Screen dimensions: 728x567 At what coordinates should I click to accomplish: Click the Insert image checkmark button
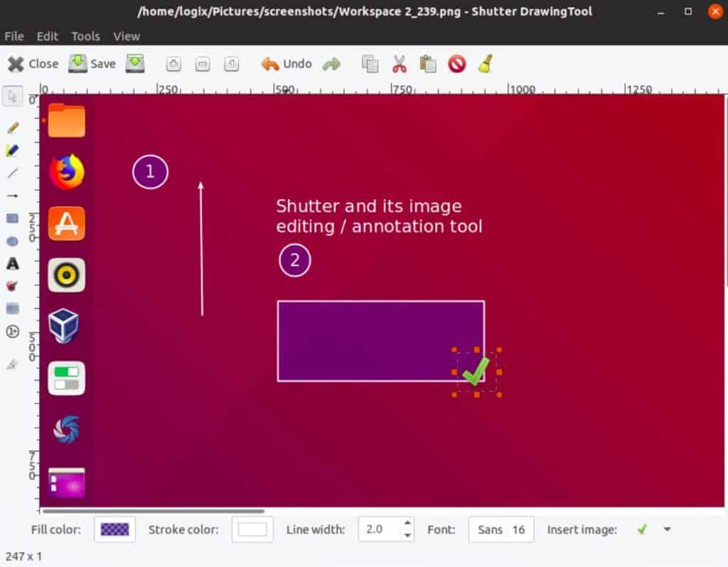click(642, 529)
